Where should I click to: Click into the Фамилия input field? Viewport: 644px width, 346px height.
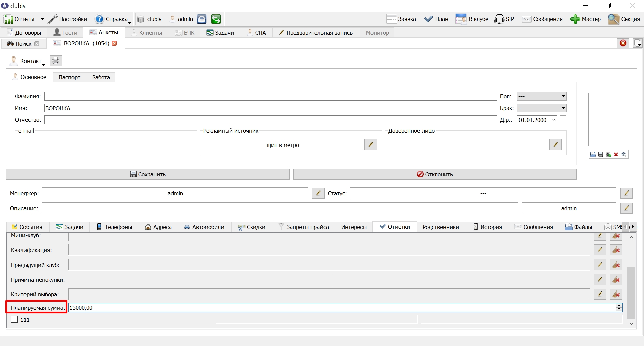click(x=270, y=96)
